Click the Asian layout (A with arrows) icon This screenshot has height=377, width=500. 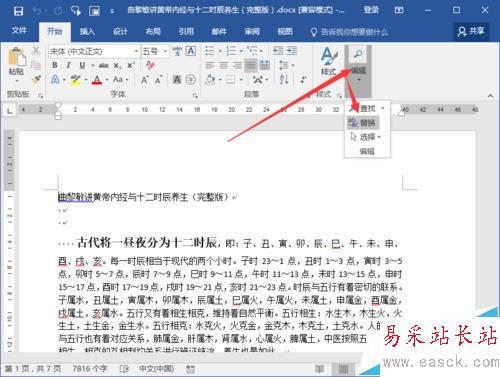pyautogui.click(x=257, y=80)
